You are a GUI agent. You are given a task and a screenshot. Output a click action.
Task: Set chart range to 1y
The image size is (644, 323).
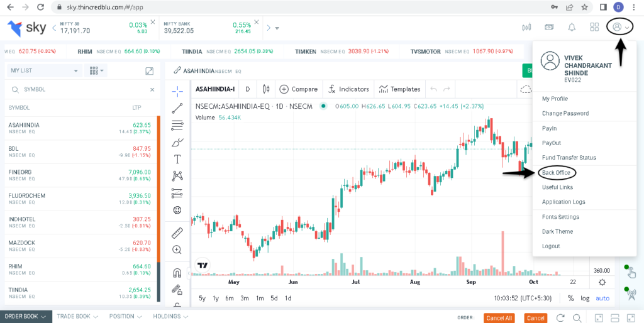(x=216, y=298)
